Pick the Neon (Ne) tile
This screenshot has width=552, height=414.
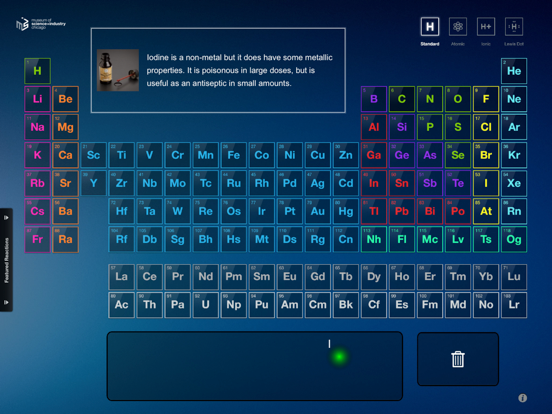click(x=514, y=99)
